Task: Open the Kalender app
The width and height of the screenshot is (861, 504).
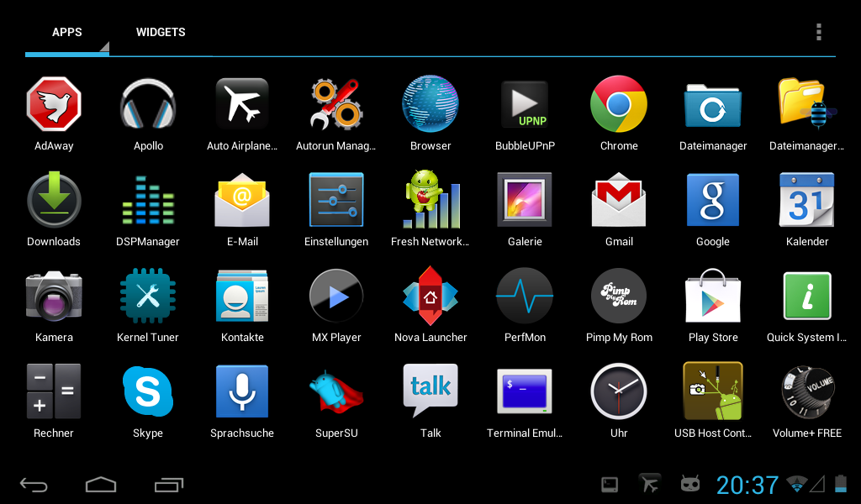Action: pos(806,200)
